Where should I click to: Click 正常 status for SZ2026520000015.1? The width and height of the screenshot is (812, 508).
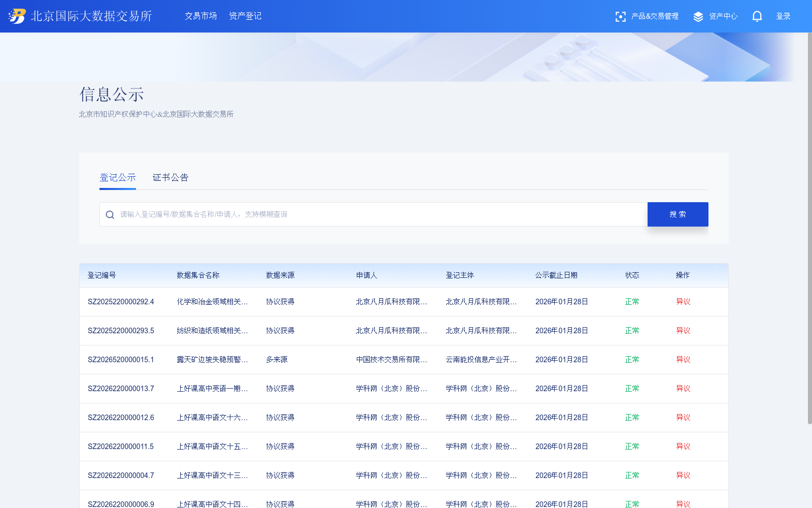pos(632,360)
